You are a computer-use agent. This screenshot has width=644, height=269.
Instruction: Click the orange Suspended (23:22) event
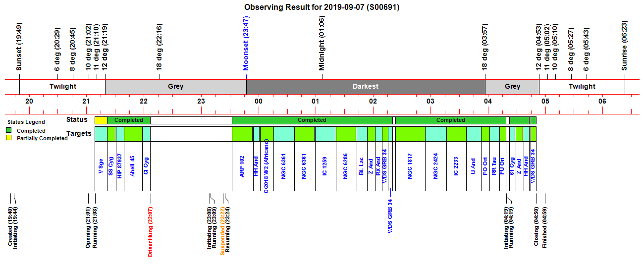(x=222, y=230)
